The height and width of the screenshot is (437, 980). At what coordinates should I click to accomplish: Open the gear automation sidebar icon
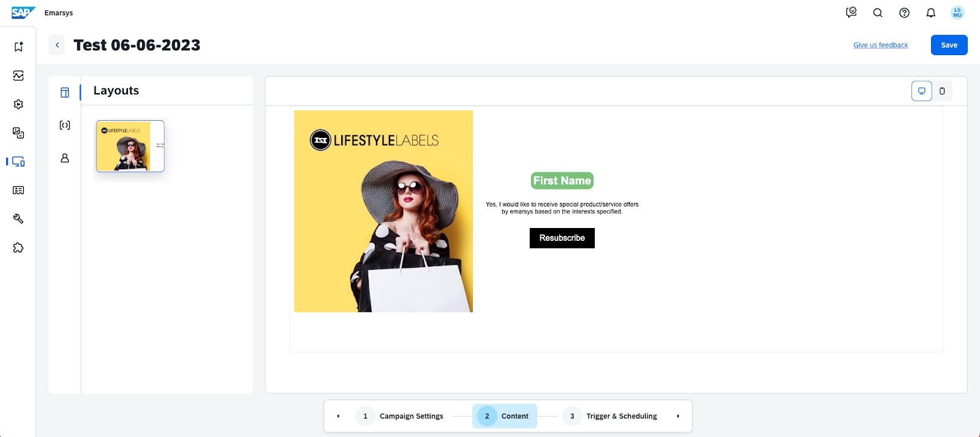point(18,104)
